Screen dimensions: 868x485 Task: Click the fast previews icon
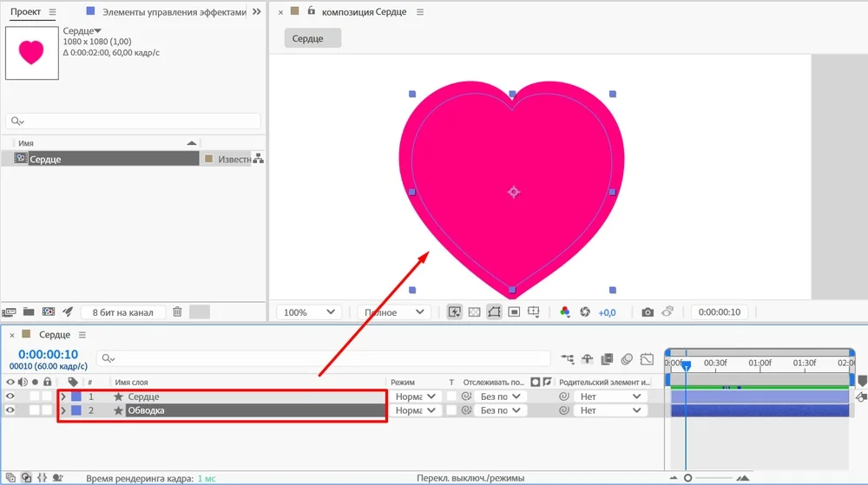(x=454, y=312)
